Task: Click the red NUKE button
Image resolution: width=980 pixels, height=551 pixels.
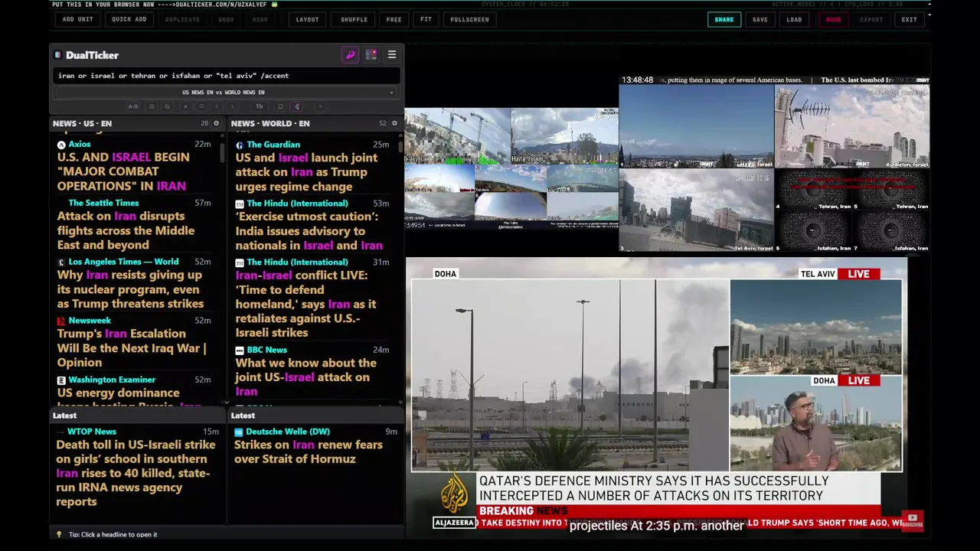Action: pos(833,19)
